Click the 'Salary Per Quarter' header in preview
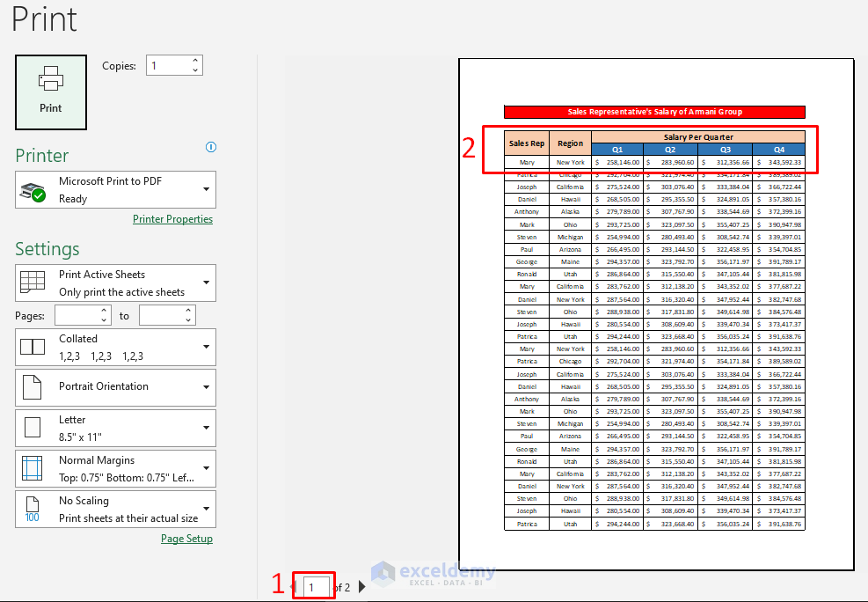868x602 pixels. (x=698, y=136)
